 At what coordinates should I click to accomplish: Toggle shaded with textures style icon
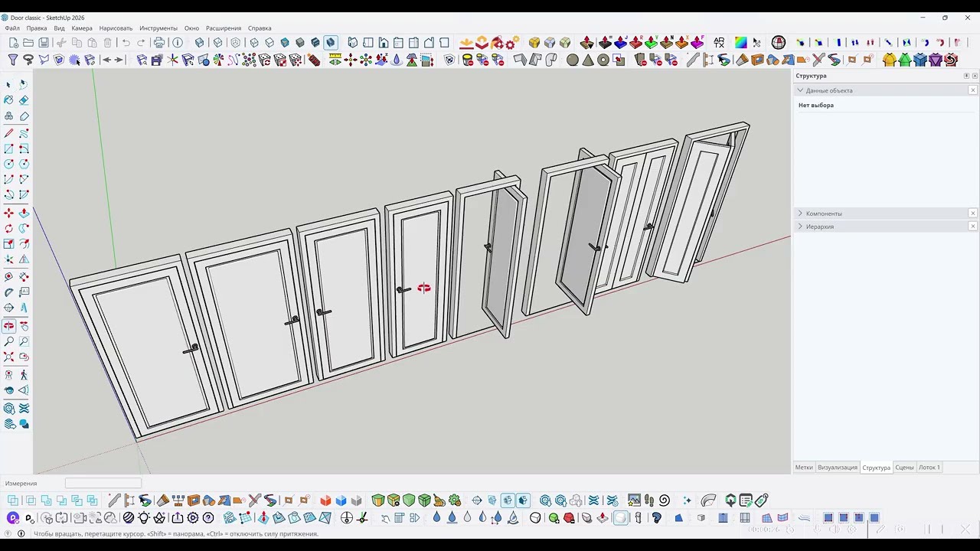point(315,43)
